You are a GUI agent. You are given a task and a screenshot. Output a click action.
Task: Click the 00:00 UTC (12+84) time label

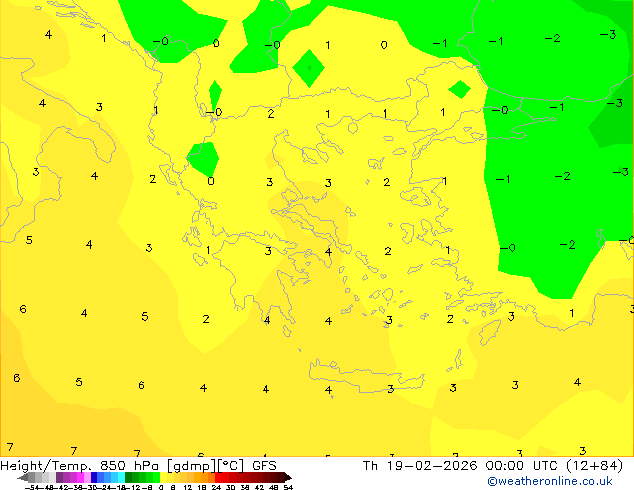554,466
